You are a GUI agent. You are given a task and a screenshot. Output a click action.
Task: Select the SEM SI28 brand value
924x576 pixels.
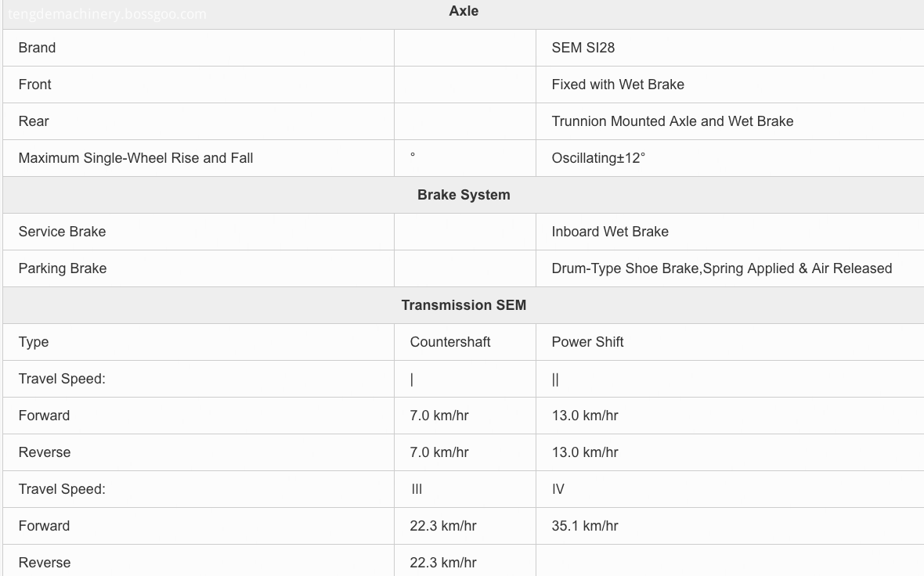[583, 48]
